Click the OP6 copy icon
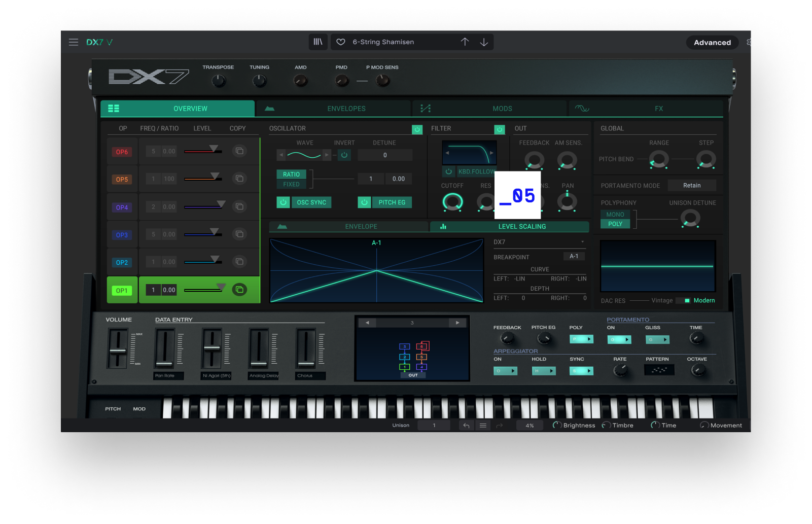Image resolution: width=812 pixels, height=524 pixels. click(239, 151)
